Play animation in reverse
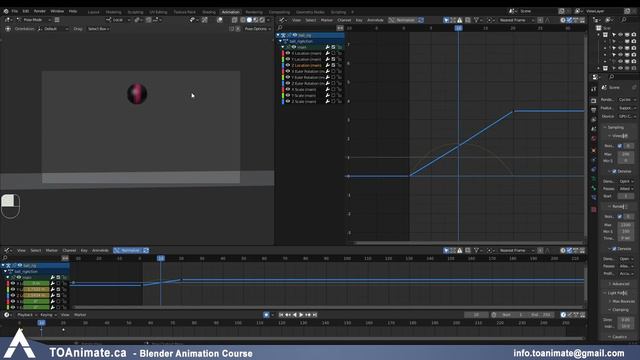The width and height of the screenshot is (640, 360). (295, 315)
